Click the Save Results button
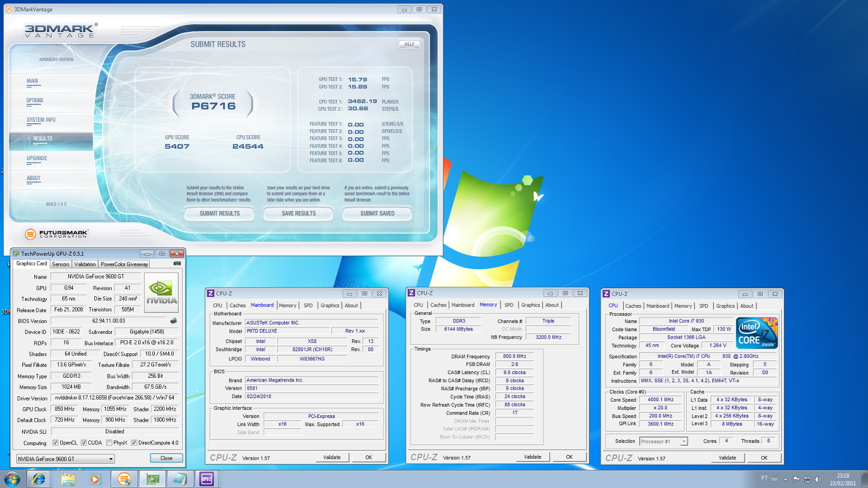 coord(299,214)
